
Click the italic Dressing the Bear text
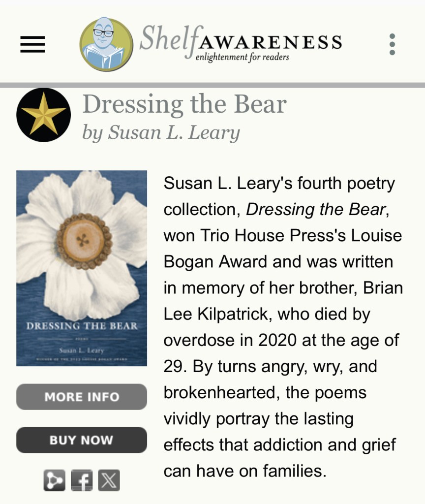315,210
